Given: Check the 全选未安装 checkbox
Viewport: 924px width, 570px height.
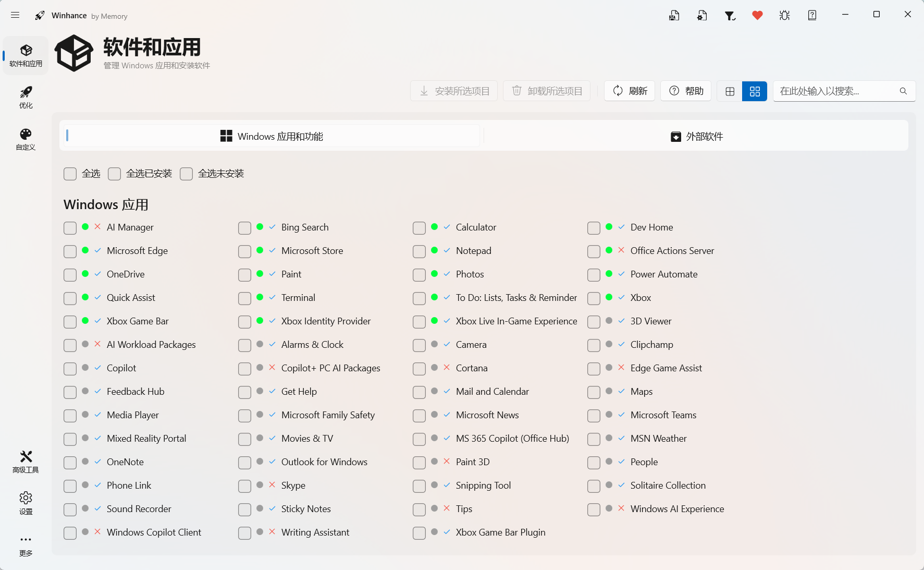Looking at the screenshot, I should click(x=186, y=174).
